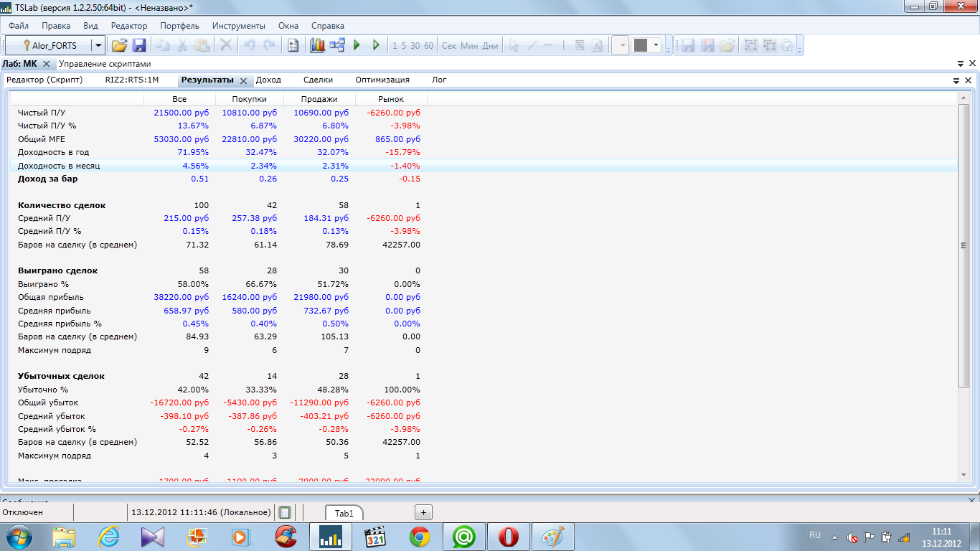Image resolution: width=980 pixels, height=551 pixels.
Task: Click the small panel icon in status bar
Action: pos(285,512)
